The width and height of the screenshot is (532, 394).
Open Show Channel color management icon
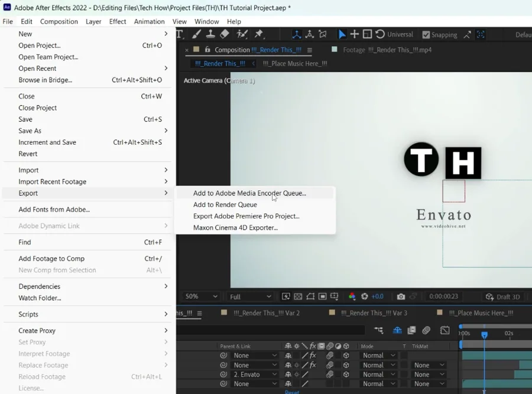[x=352, y=297]
